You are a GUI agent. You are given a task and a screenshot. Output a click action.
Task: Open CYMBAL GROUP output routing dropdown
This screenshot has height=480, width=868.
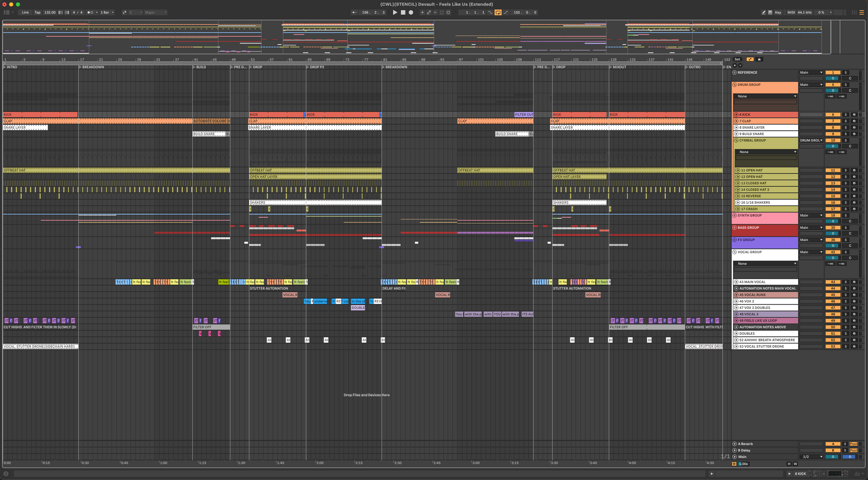point(811,140)
